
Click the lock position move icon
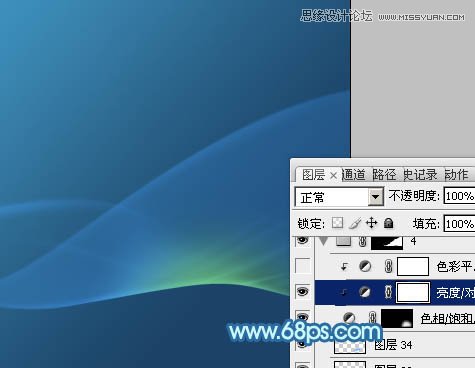371,223
